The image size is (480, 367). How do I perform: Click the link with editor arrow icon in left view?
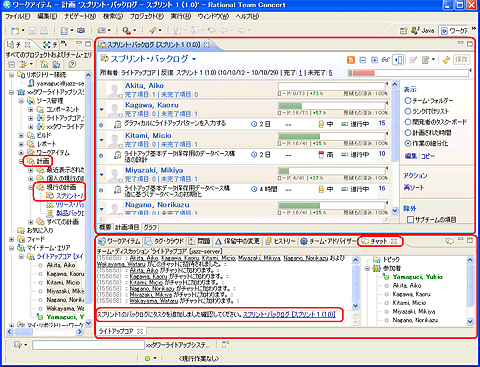(x=24, y=64)
